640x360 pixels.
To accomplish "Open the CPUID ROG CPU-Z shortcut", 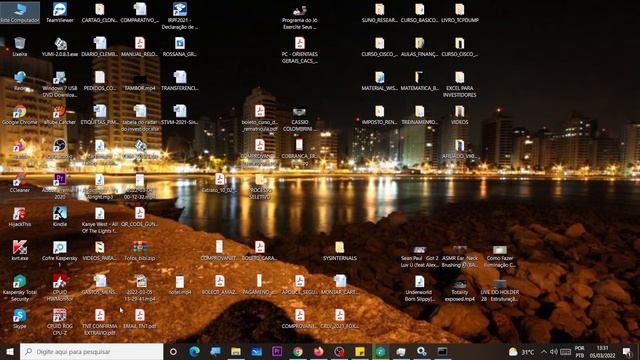I will pos(60,322).
